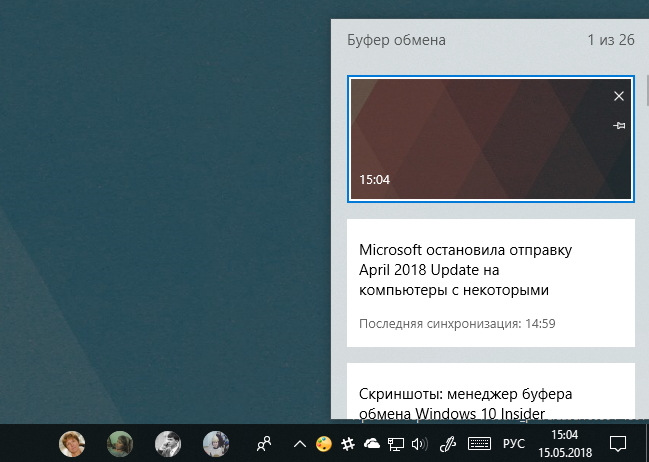This screenshot has height=462, width=649.
Task: Select the 'Microsoft остановила отправку' clipboard entry
Action: point(490,283)
